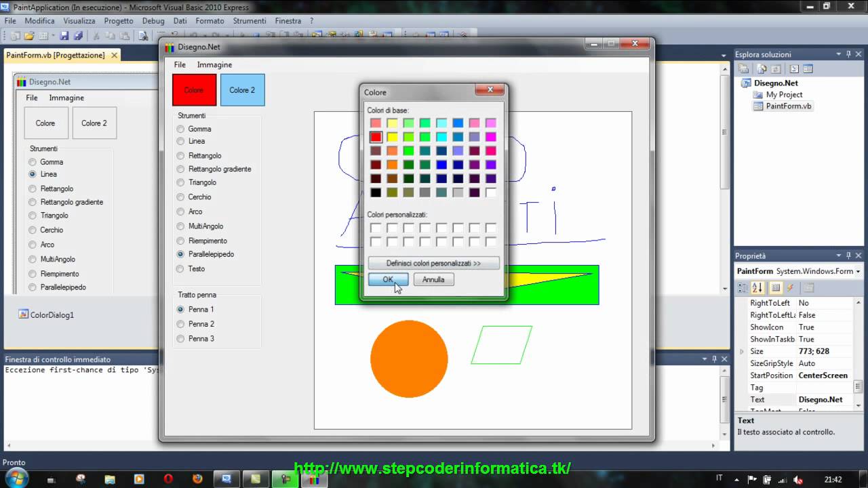Click Show All Files icon in Solution Explorer

click(762, 68)
